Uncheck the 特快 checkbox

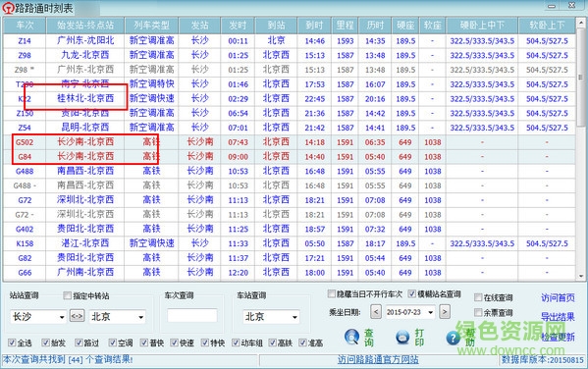tap(205, 343)
